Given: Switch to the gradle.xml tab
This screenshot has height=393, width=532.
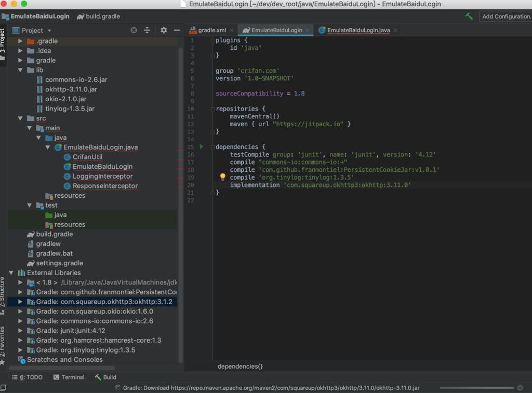Looking at the screenshot, I should [x=211, y=30].
